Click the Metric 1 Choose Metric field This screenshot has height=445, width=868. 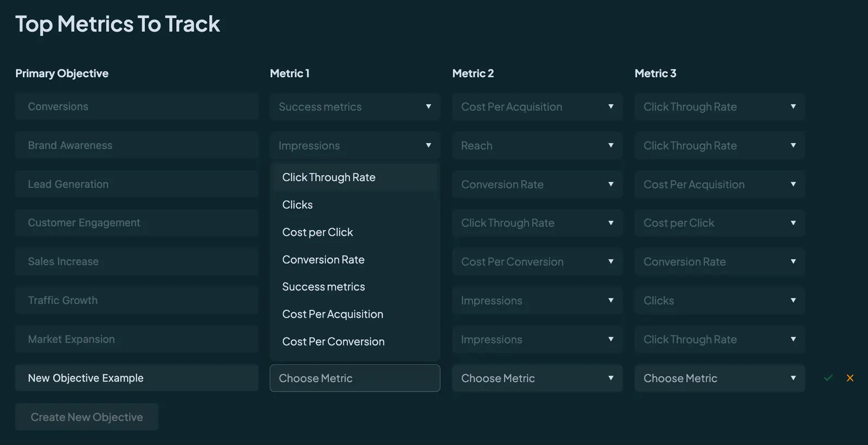coord(355,378)
